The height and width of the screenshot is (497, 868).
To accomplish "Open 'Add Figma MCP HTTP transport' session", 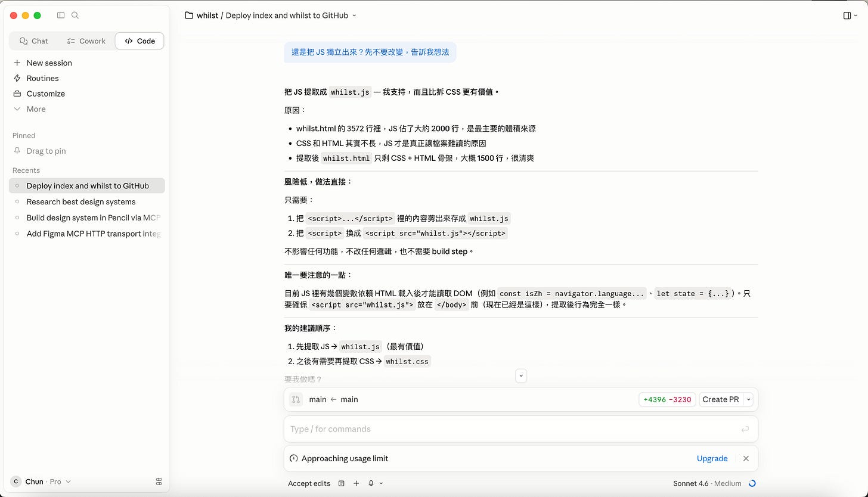I will tap(86, 234).
